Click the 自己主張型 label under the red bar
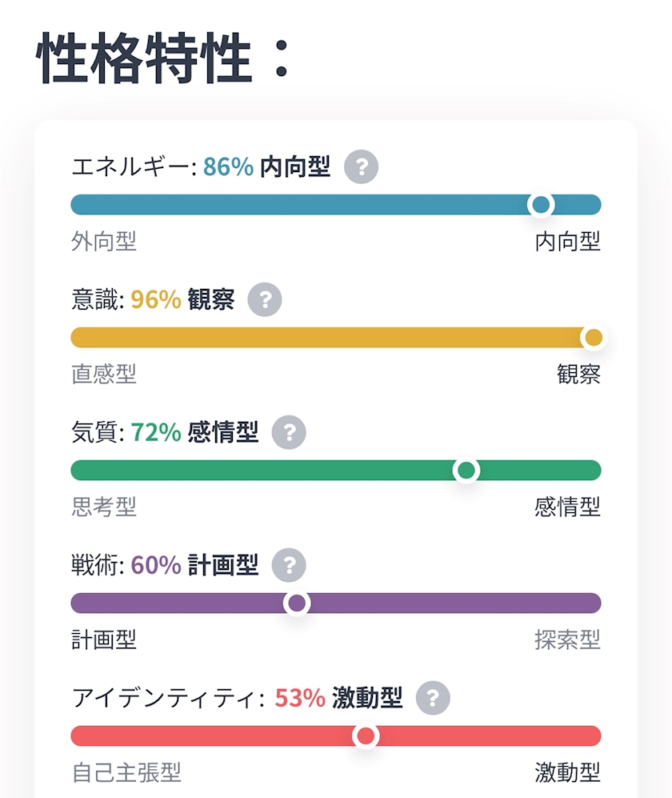Viewport: 672px width, 798px height. pos(126,772)
